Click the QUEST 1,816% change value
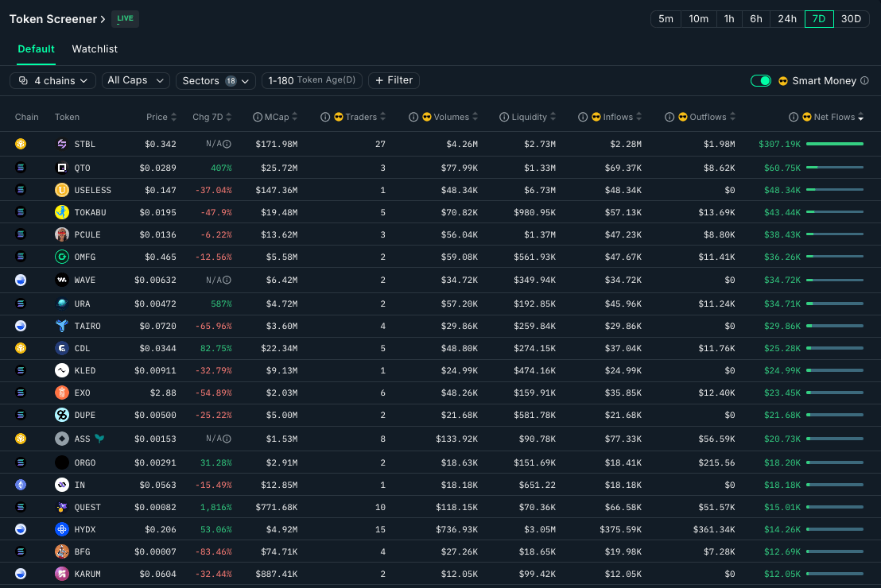881x588 pixels. (x=215, y=507)
